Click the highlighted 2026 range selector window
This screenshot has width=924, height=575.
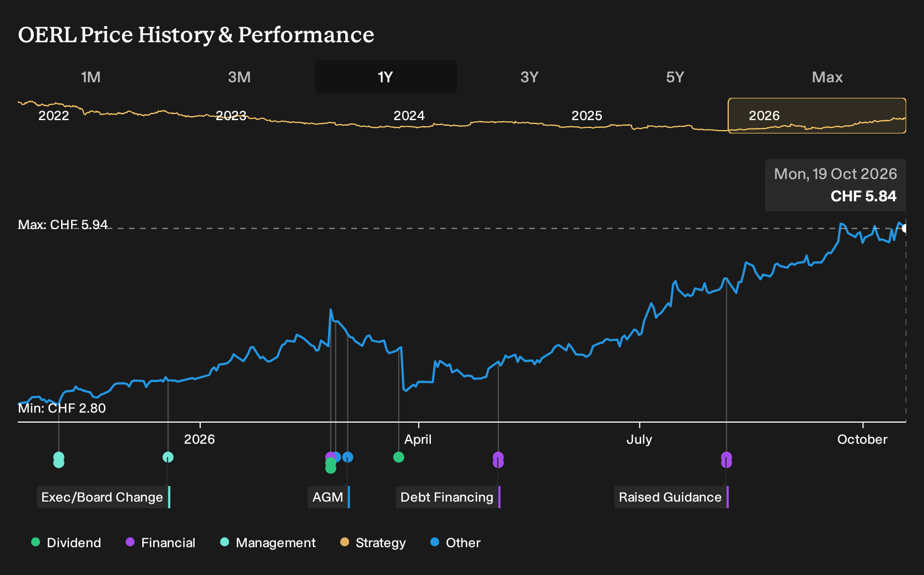(817, 116)
